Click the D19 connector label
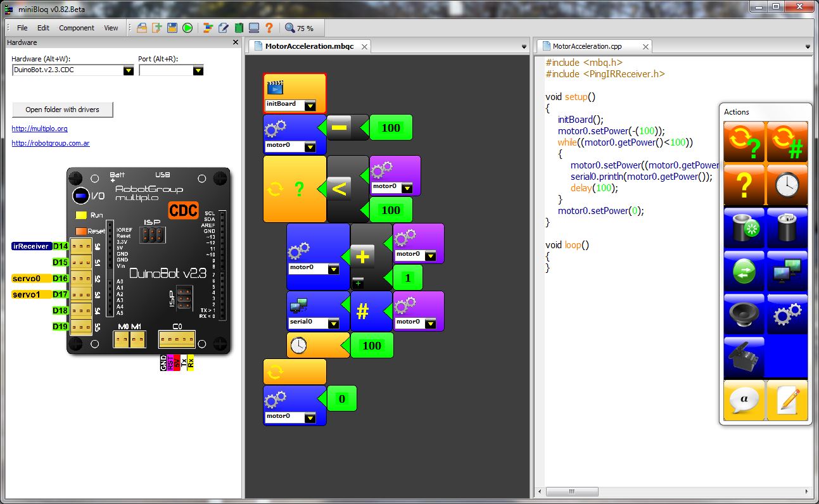Viewport: 819px width, 504px height. point(61,326)
